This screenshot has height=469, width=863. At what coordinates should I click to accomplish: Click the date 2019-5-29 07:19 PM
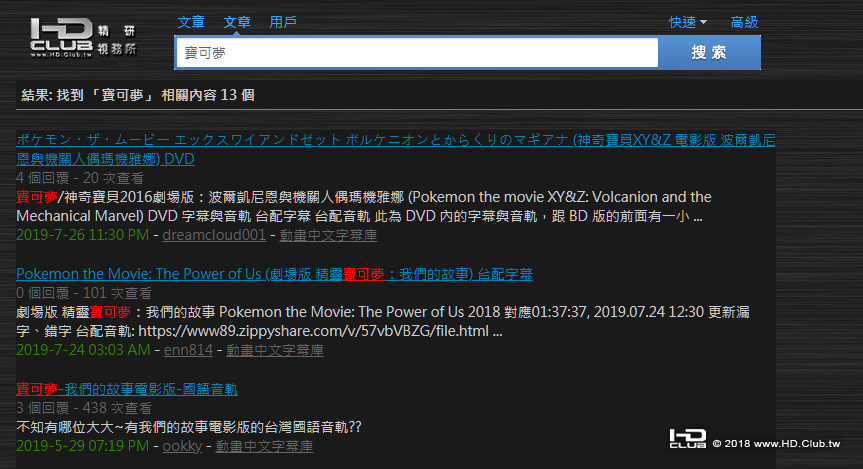pos(83,446)
